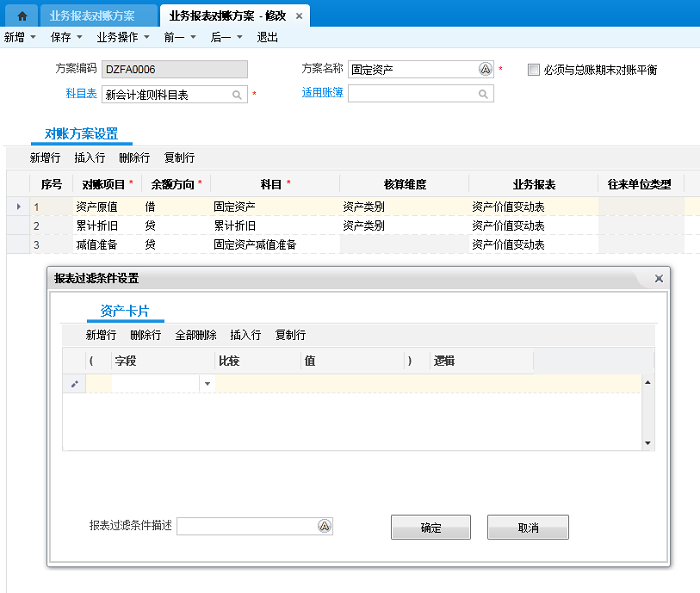Click 全部删除 in the dialog toolbar
This screenshot has height=593, width=700.
195,335
